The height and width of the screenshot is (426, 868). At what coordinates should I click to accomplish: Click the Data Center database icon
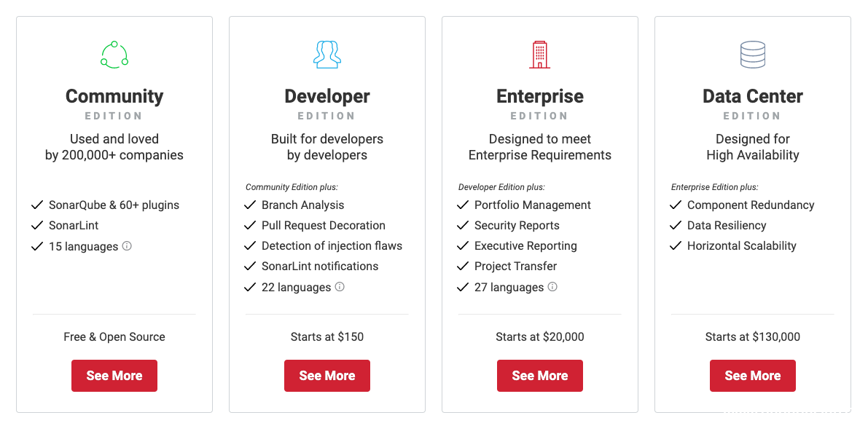(752, 54)
